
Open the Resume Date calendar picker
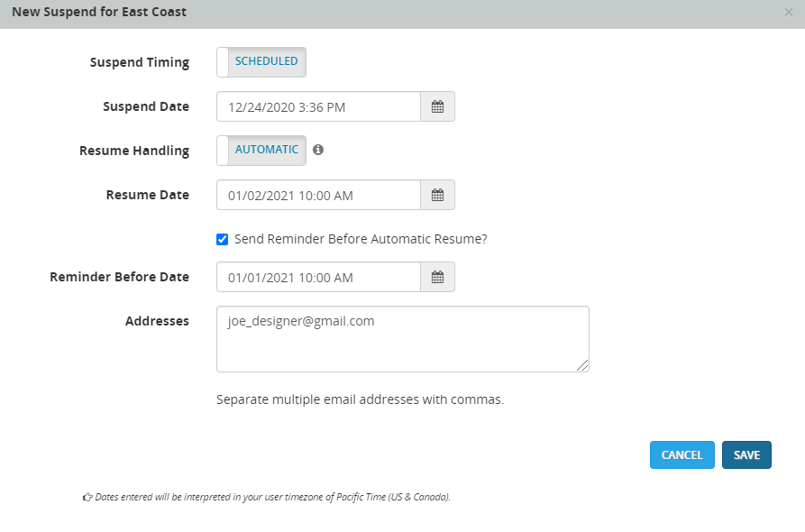point(437,195)
